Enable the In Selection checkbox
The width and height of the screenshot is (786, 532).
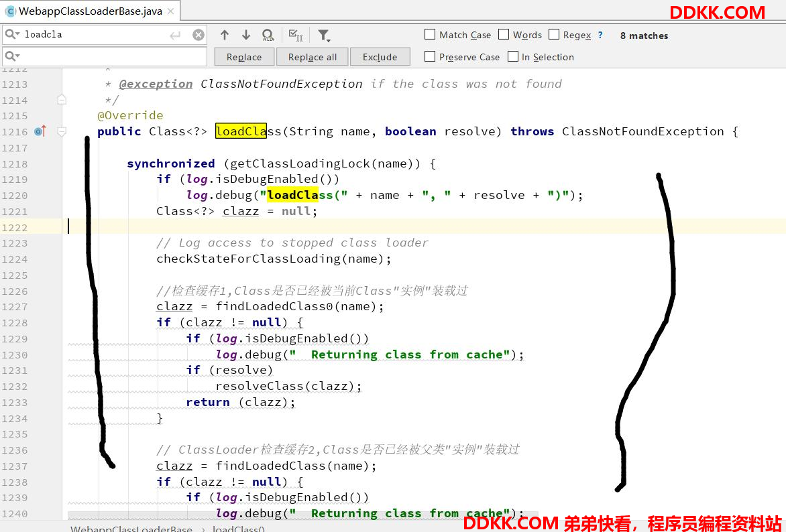click(x=513, y=56)
